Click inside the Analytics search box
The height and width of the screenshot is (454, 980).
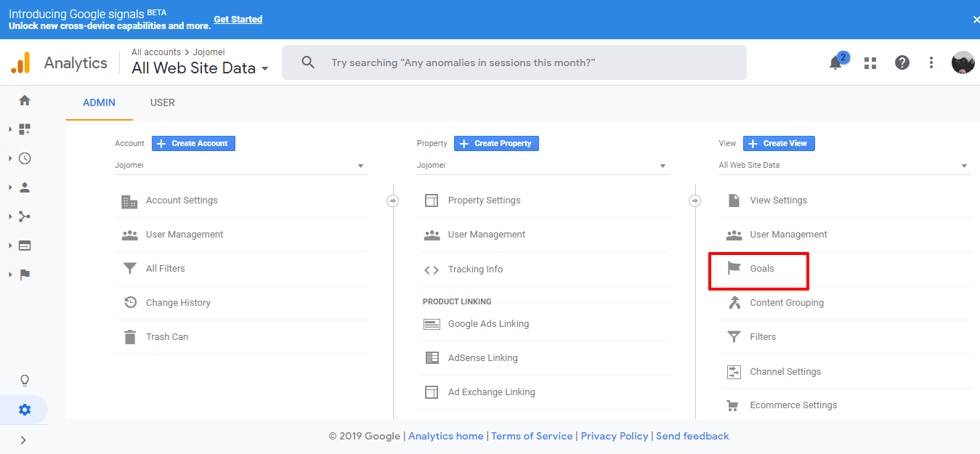(514, 62)
